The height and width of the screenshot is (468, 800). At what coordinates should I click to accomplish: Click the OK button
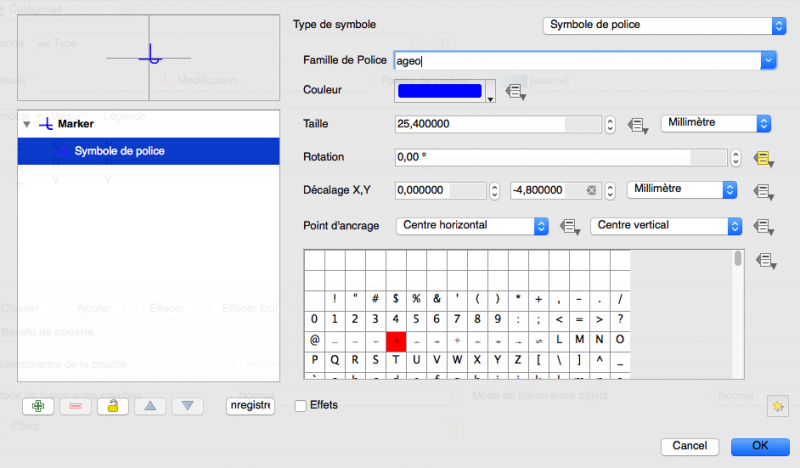[760, 445]
